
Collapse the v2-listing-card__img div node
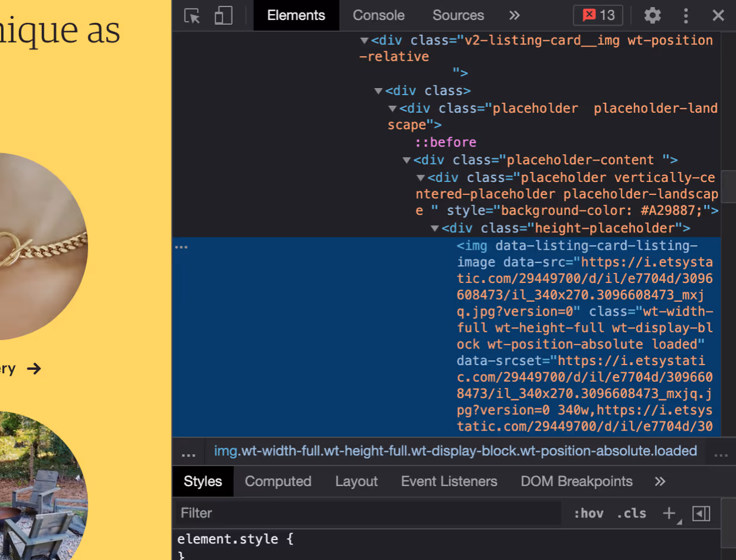coord(364,41)
